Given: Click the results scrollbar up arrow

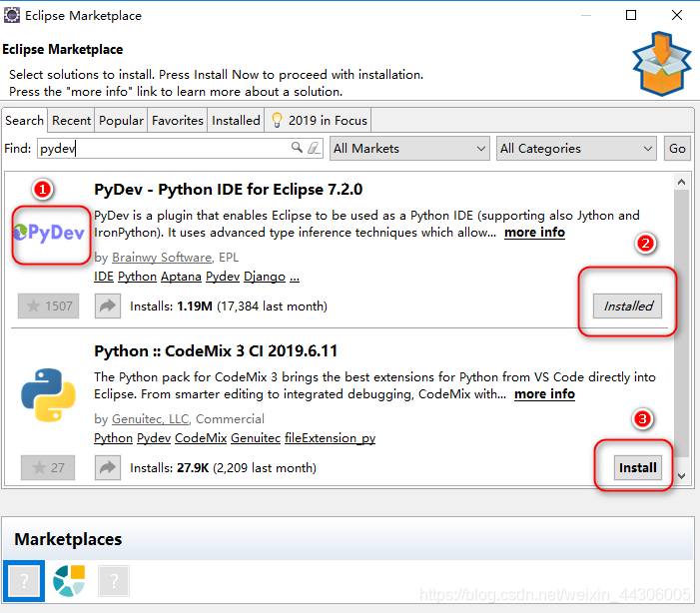Looking at the screenshot, I should click(681, 182).
